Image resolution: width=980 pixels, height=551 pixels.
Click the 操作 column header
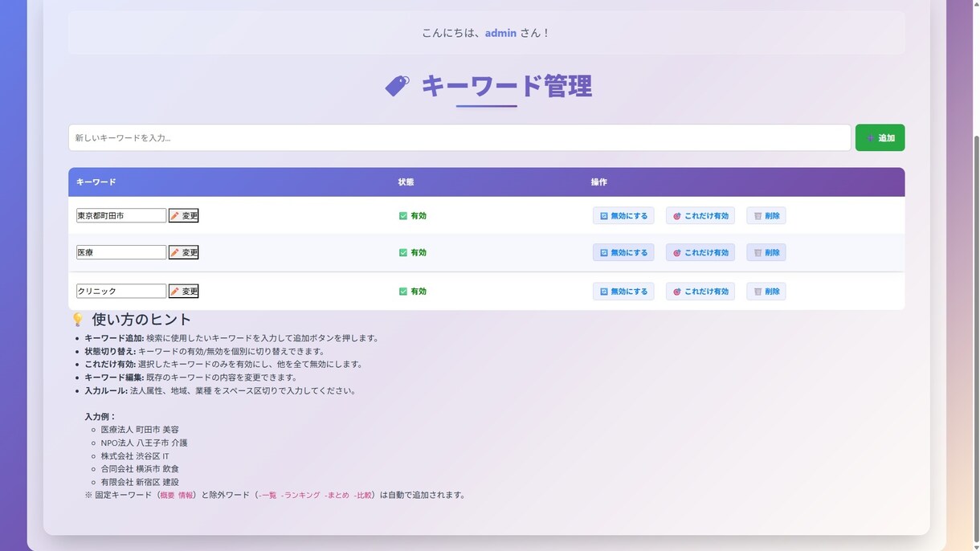(599, 182)
